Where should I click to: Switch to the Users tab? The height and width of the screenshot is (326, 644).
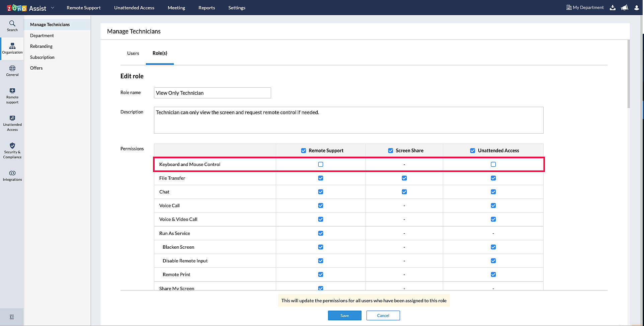tap(133, 53)
